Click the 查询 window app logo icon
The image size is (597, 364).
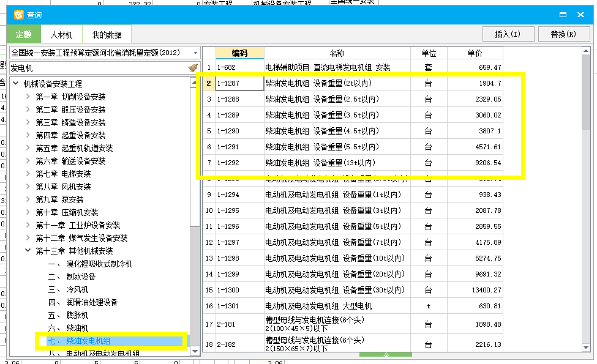(x=18, y=15)
